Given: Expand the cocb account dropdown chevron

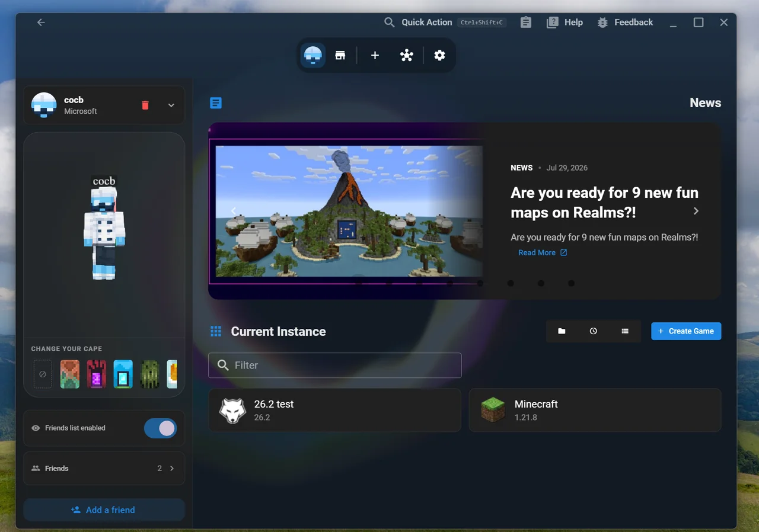Looking at the screenshot, I should [171, 105].
